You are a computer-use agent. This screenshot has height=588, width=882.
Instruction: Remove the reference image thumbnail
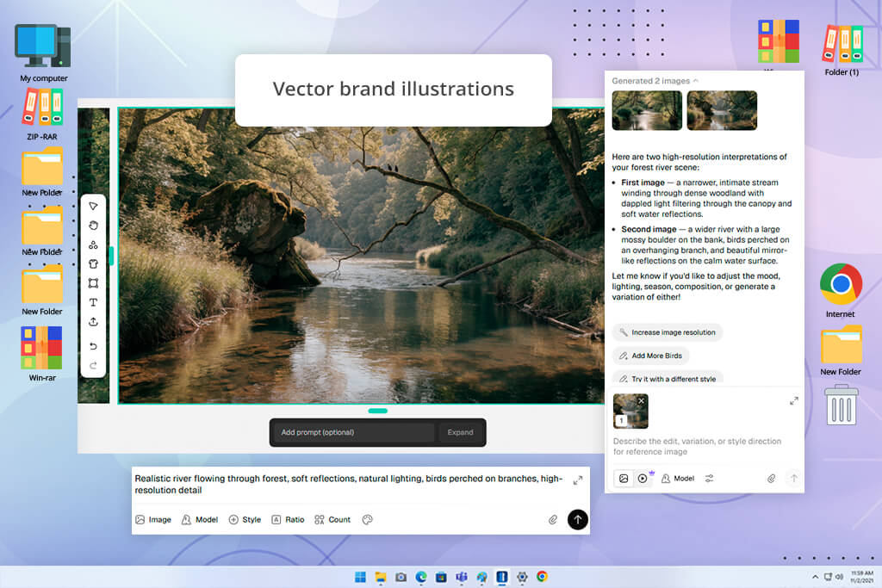(x=641, y=401)
